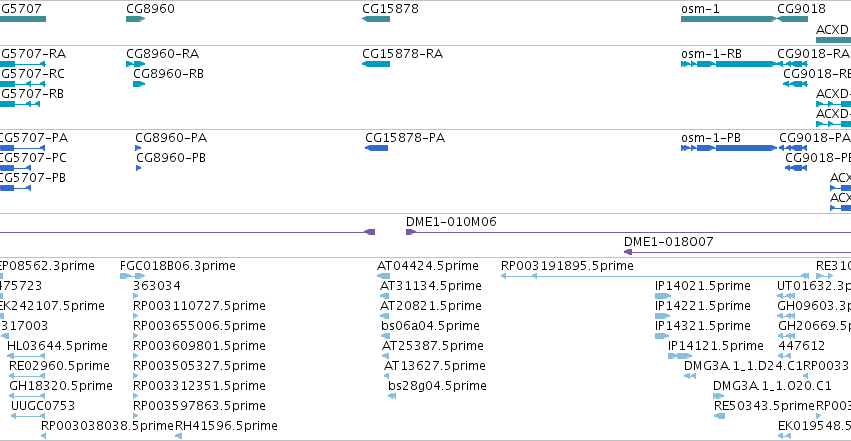This screenshot has height=441, width=851.
Task: Select the IP14121.5prime EST glyph
Action: (680, 356)
